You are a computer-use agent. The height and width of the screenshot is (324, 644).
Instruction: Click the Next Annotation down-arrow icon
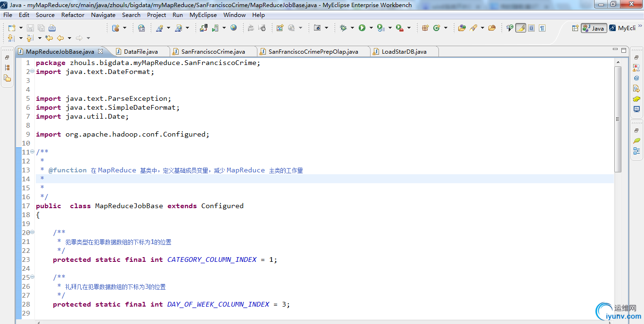tap(11, 38)
